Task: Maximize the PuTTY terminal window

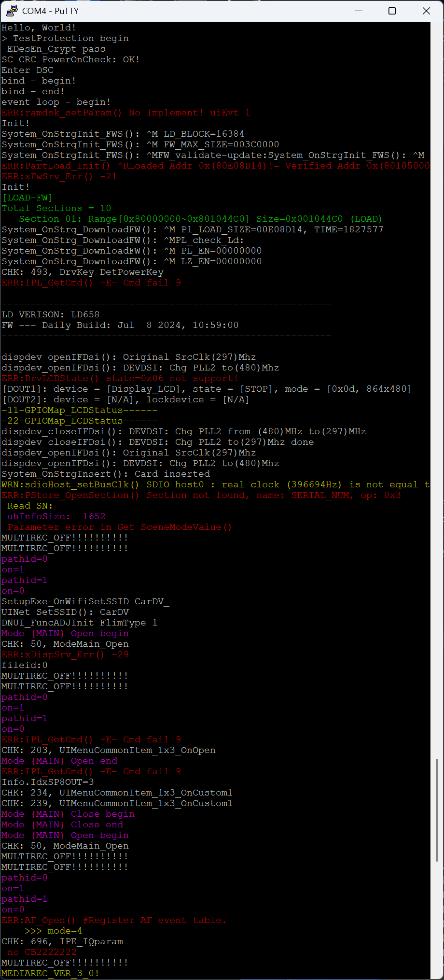Action: click(x=392, y=11)
